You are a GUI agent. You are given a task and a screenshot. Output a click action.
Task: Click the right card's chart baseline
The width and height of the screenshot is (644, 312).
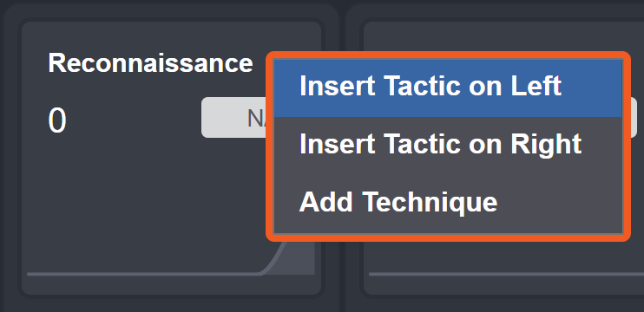[x=506, y=274]
